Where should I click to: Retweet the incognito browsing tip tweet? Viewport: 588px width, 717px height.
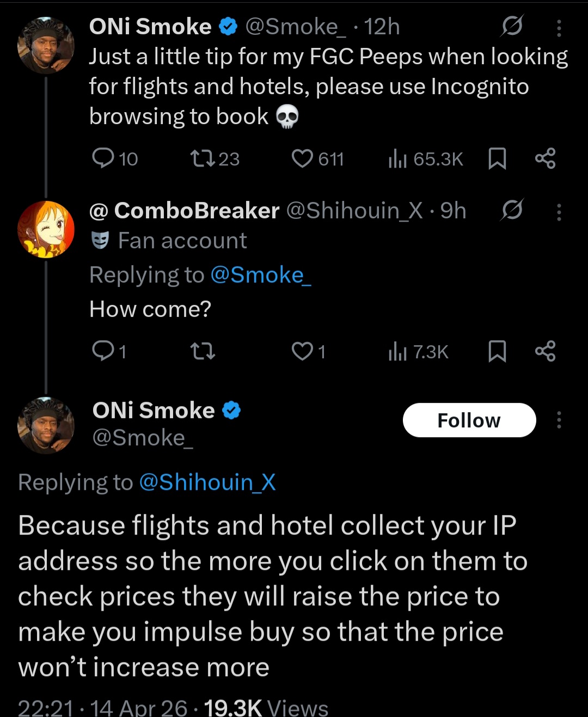[203, 158]
